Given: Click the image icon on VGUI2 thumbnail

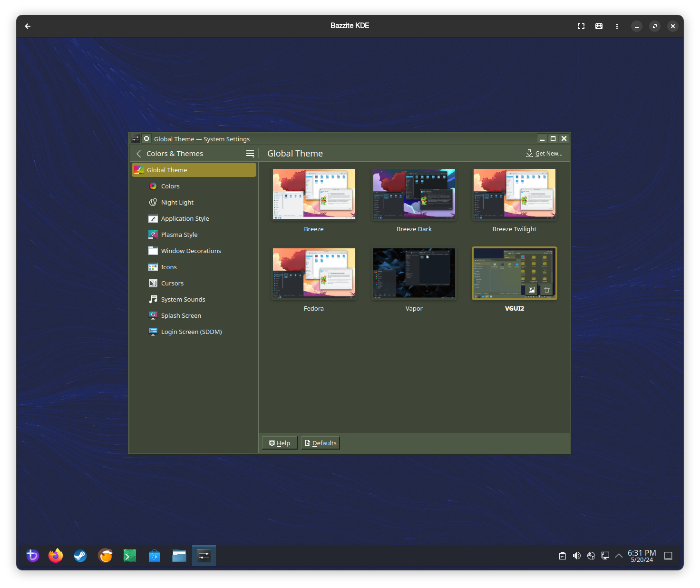Looking at the screenshot, I should [532, 290].
